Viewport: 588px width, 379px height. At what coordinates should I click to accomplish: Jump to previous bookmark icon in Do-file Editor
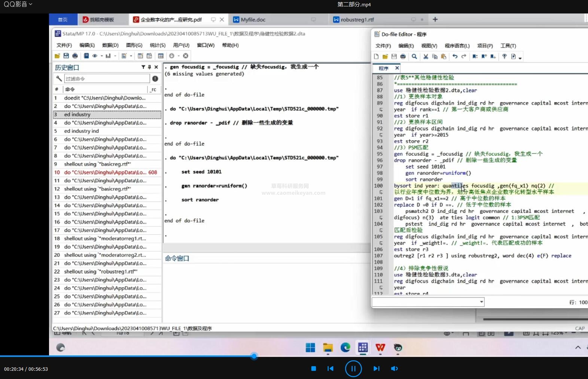point(484,56)
